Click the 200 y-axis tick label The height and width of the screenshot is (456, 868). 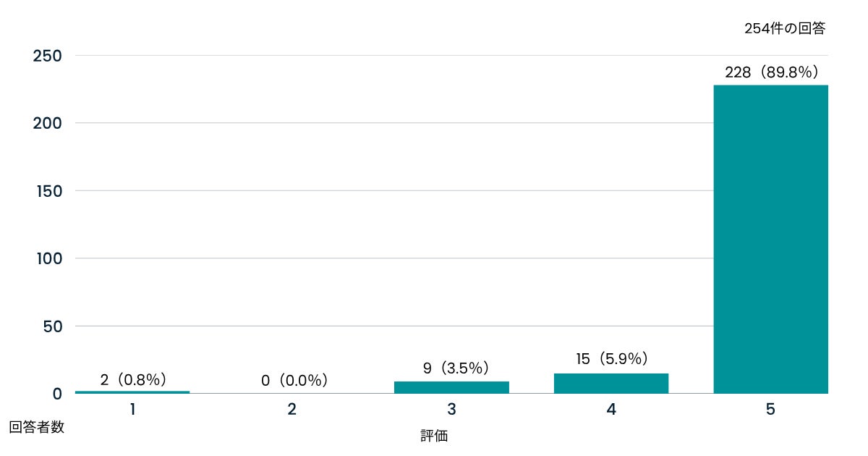point(48,123)
